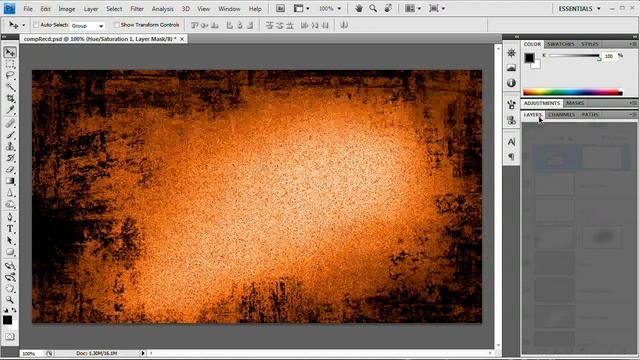Click the Hand tool in application bar
Screen dimensions: 640x360
pyautogui.click(x=359, y=9)
